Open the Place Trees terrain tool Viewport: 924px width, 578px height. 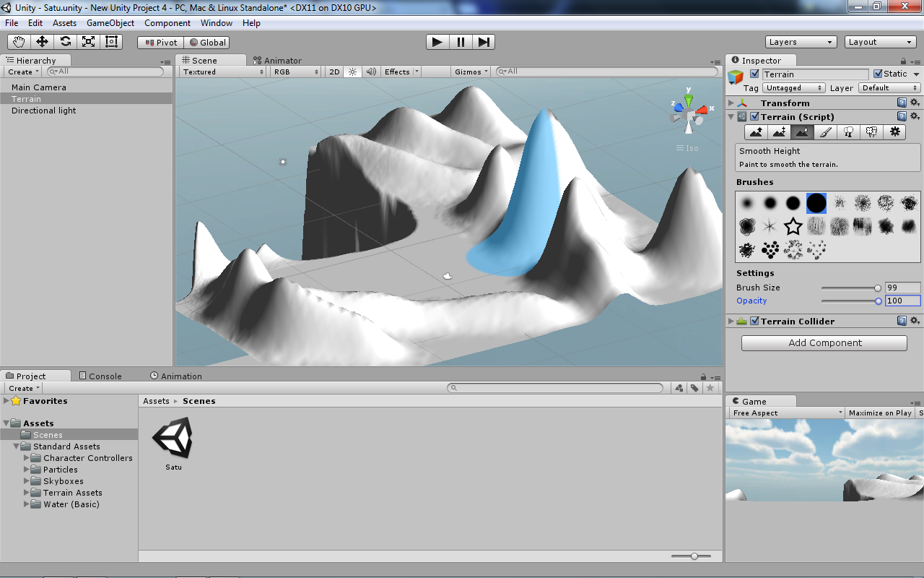[848, 131]
